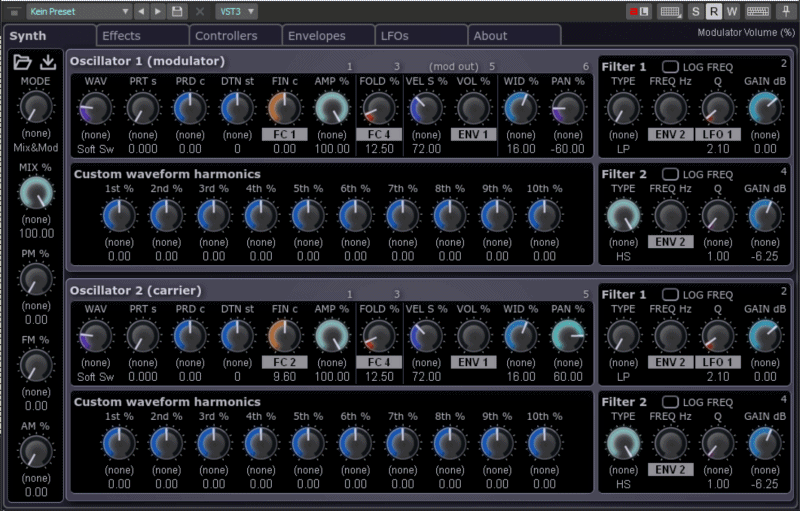Switch to the About tab
The height and width of the screenshot is (511, 800).
coord(514,36)
